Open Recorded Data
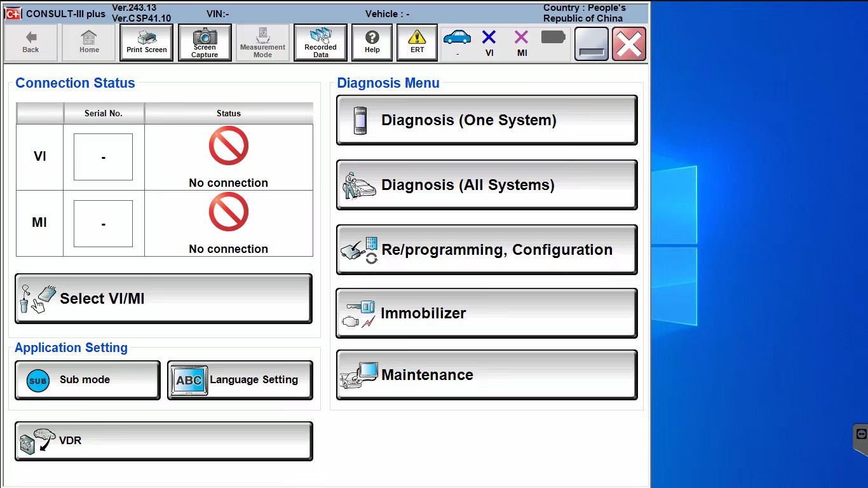Screen dimensions: 868x488 pyautogui.click(x=320, y=43)
